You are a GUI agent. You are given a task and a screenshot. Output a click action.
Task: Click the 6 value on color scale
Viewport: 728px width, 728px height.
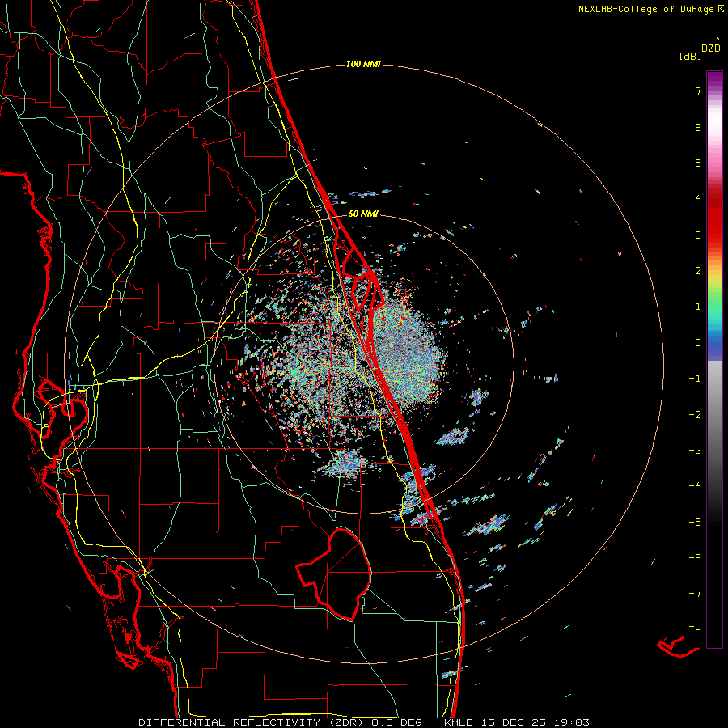pyautogui.click(x=698, y=127)
